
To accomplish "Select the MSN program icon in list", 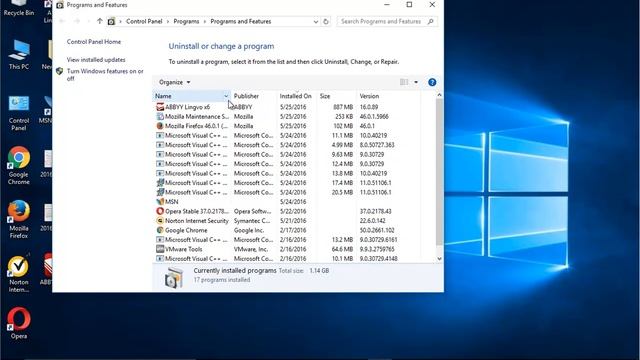I will tap(160, 202).
